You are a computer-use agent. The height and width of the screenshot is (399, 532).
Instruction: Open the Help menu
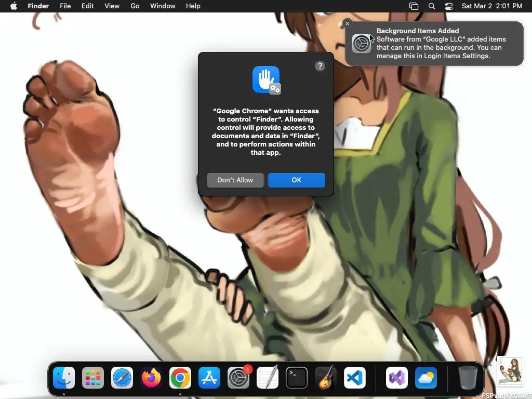(x=193, y=6)
